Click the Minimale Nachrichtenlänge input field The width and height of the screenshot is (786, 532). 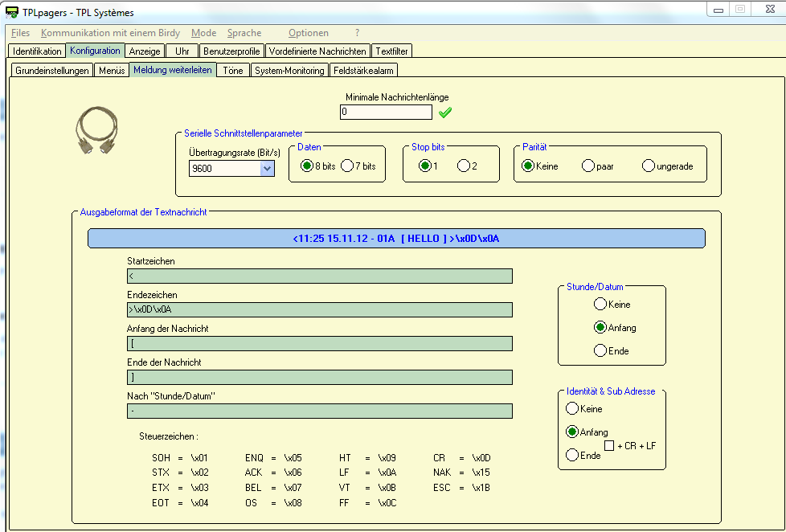coord(385,113)
